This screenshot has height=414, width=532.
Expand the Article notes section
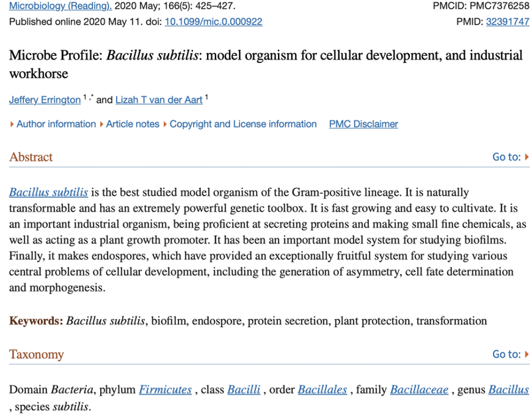[x=133, y=124]
